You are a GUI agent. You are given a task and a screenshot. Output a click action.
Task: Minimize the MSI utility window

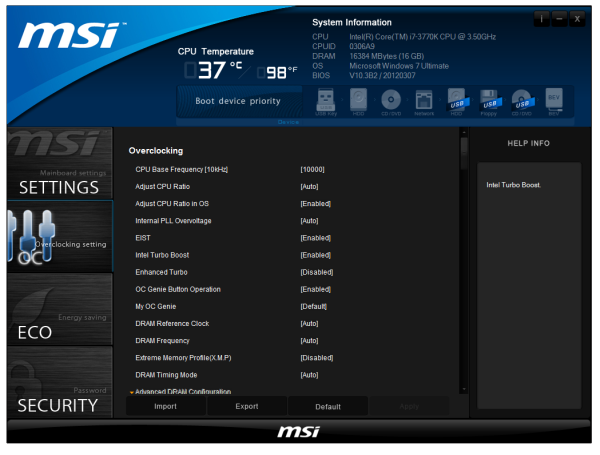559,19
